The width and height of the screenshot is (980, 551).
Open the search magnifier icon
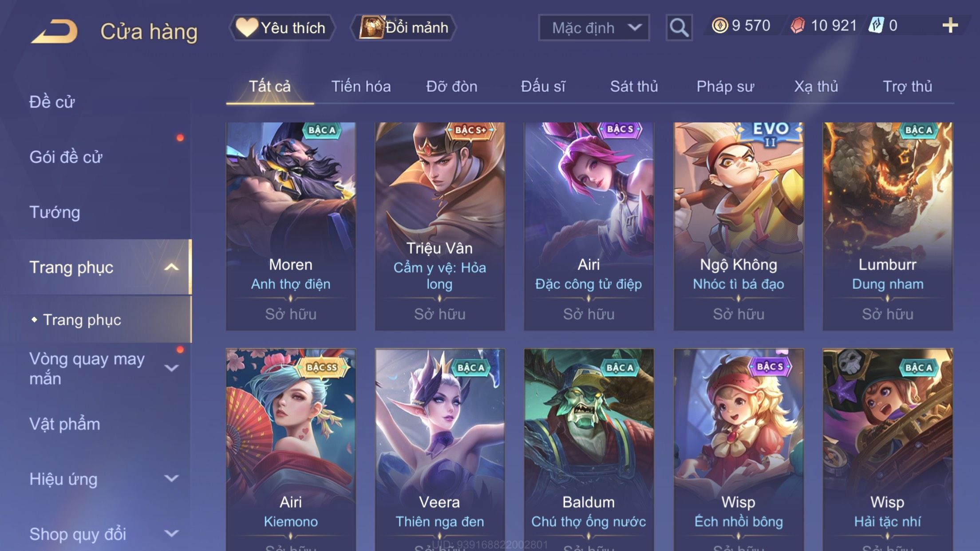(x=679, y=28)
